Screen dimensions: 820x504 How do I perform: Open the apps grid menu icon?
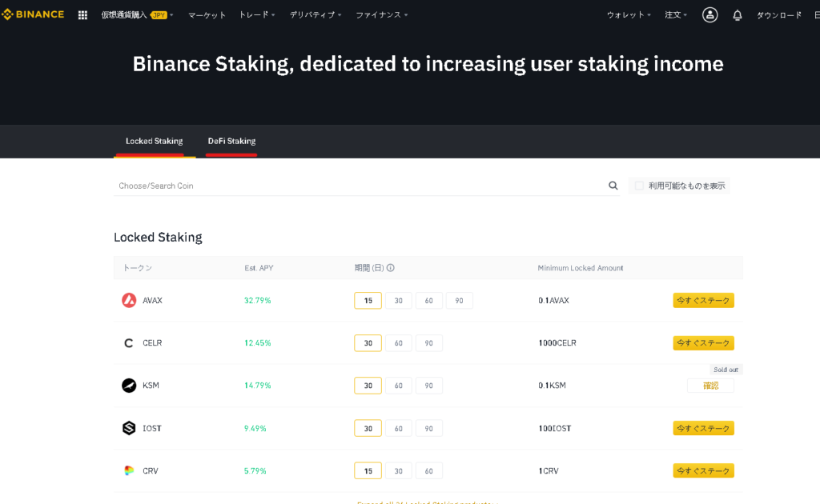coord(82,15)
